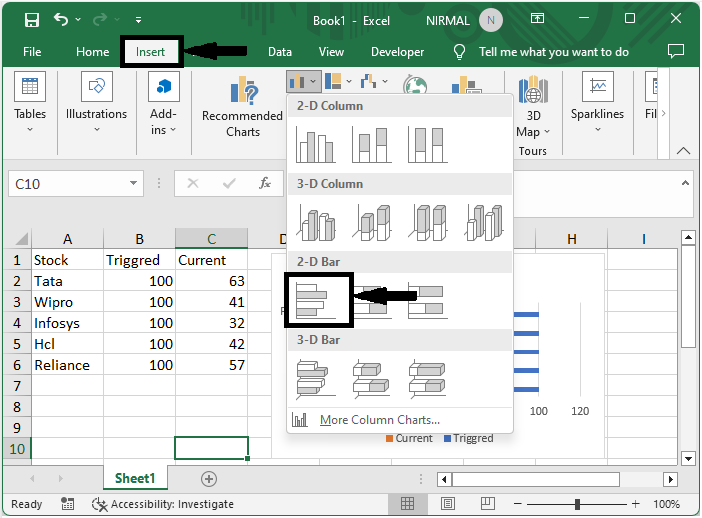The height and width of the screenshot is (518, 702).
Task: Open the Comments pane icon
Action: point(676,51)
